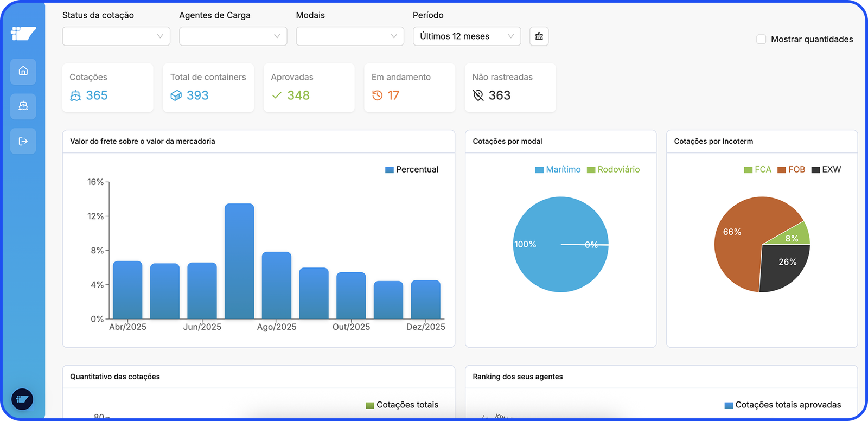Click the checkmark icon in the Aprovadas card
This screenshot has width=868, height=421.
click(277, 95)
